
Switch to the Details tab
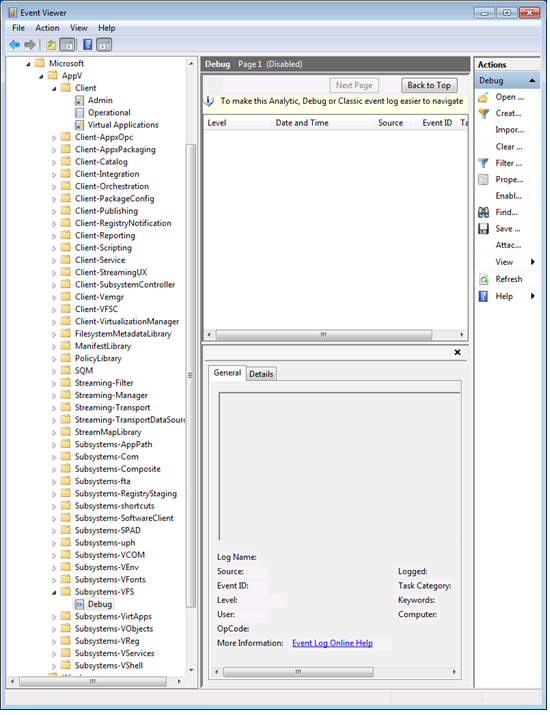click(x=261, y=373)
